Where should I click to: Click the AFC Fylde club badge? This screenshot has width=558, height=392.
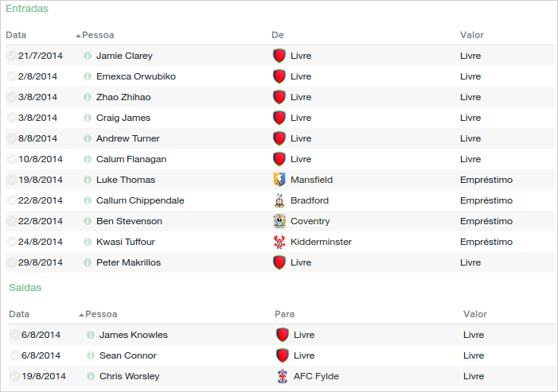click(282, 376)
